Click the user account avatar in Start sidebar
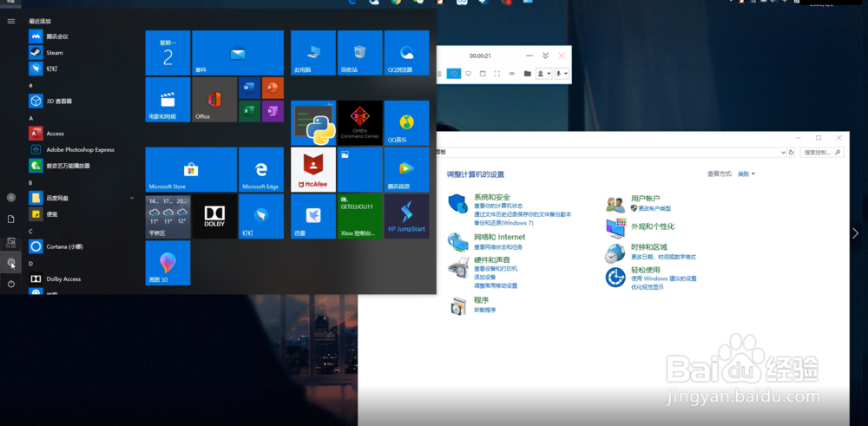 (11, 198)
